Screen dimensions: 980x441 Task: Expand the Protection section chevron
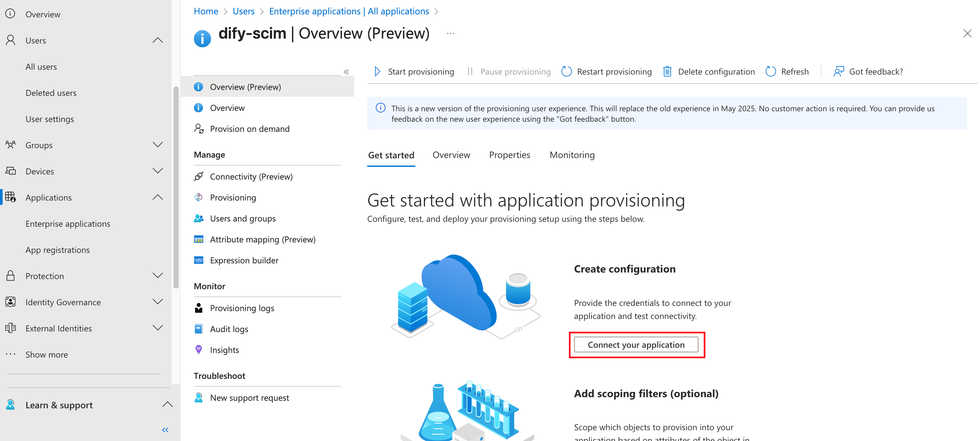157,275
